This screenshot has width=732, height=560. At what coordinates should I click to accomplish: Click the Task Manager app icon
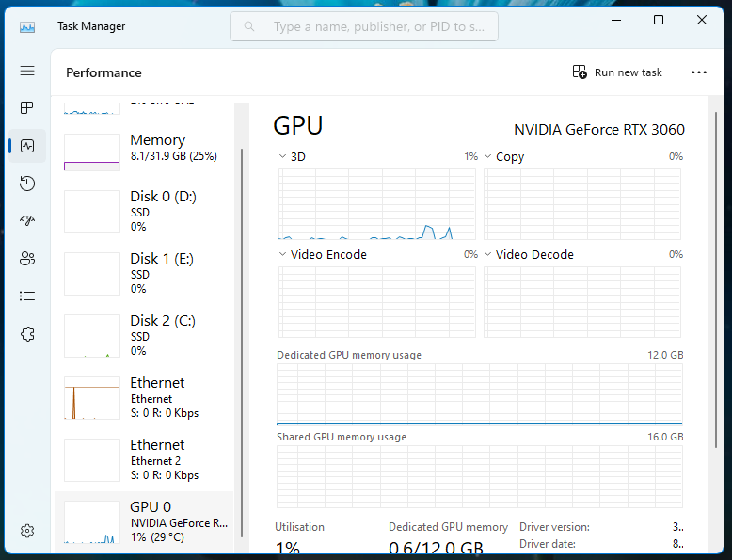point(27,27)
